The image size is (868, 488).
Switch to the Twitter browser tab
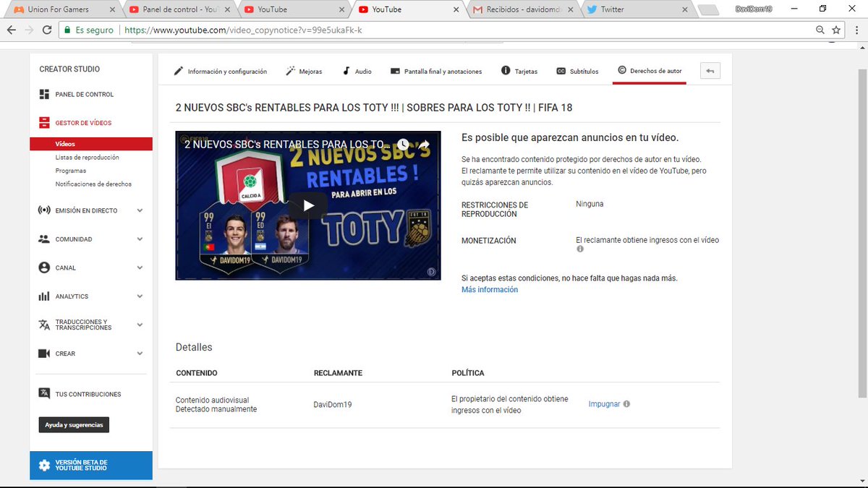pyautogui.click(x=637, y=9)
